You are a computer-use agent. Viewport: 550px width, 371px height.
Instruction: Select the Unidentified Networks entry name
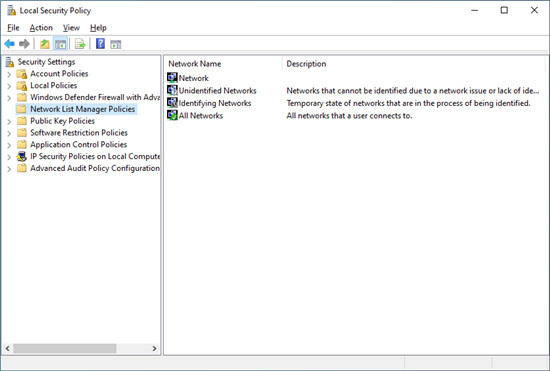point(217,90)
